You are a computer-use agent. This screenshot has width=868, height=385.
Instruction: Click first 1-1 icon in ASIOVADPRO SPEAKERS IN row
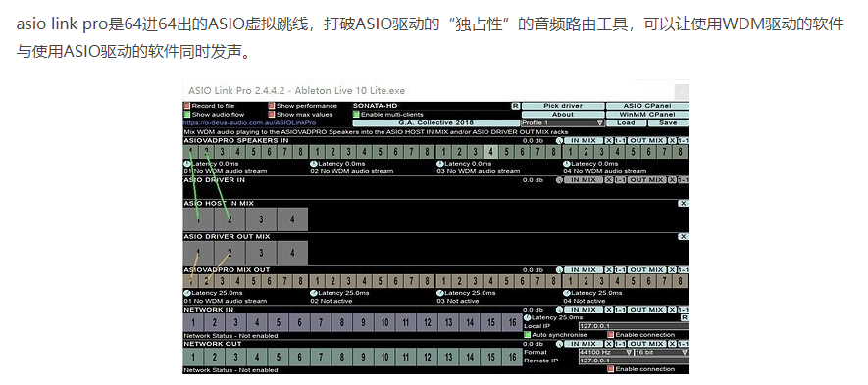[x=620, y=140]
